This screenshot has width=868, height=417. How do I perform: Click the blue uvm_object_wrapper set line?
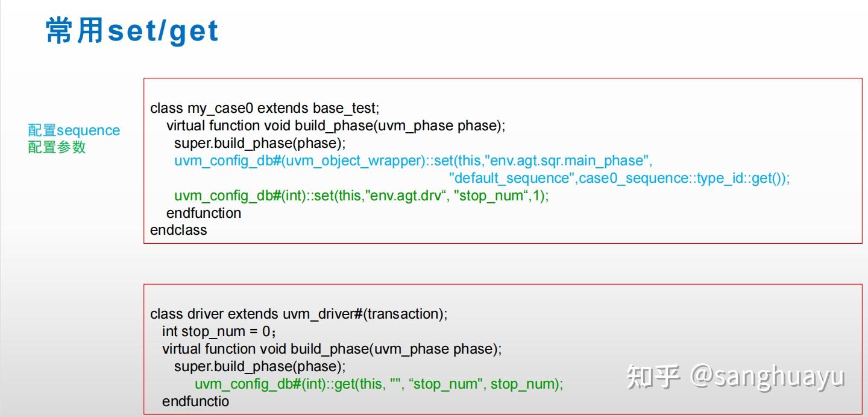[x=414, y=161]
